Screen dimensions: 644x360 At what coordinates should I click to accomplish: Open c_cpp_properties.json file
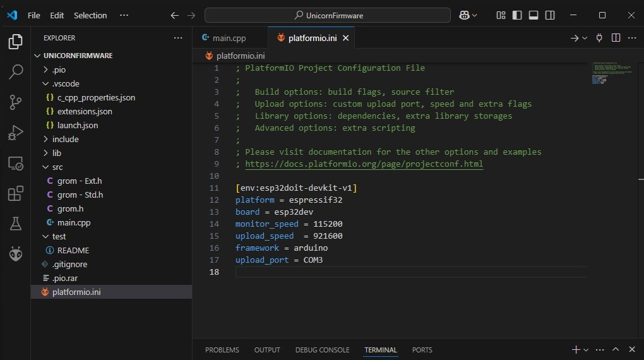coord(111,98)
